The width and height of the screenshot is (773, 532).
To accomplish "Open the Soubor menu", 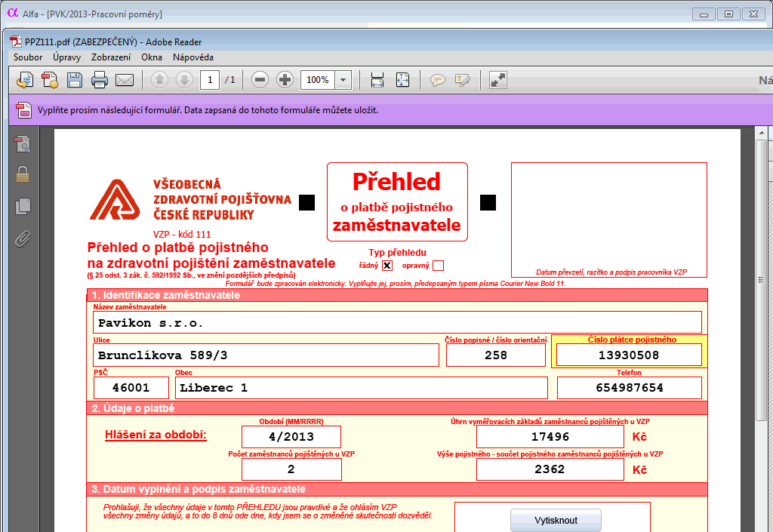I will click(x=28, y=57).
